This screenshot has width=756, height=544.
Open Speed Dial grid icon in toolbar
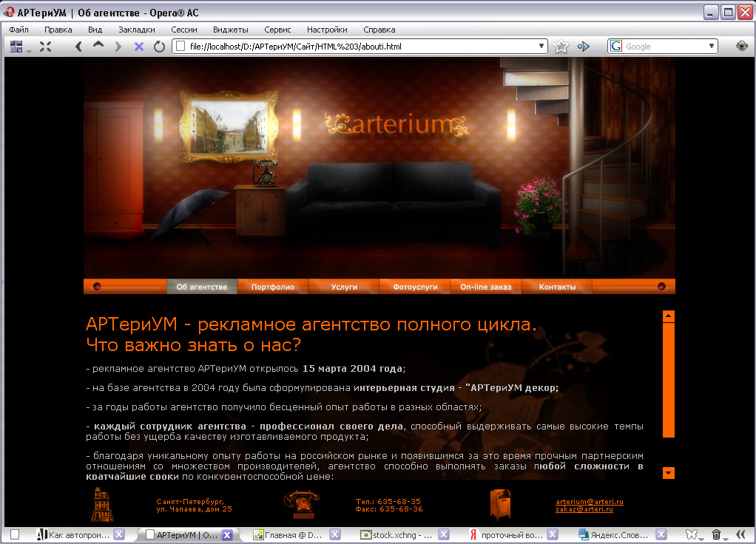click(16, 47)
